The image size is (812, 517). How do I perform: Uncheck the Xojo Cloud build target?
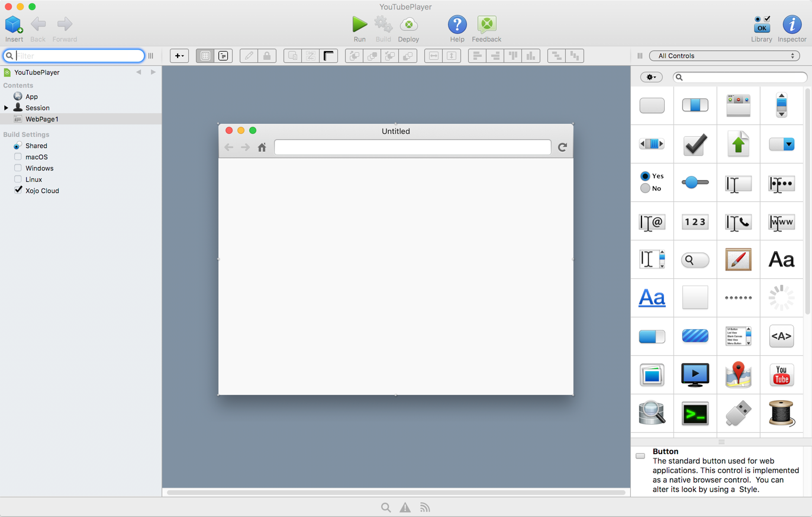tap(18, 191)
